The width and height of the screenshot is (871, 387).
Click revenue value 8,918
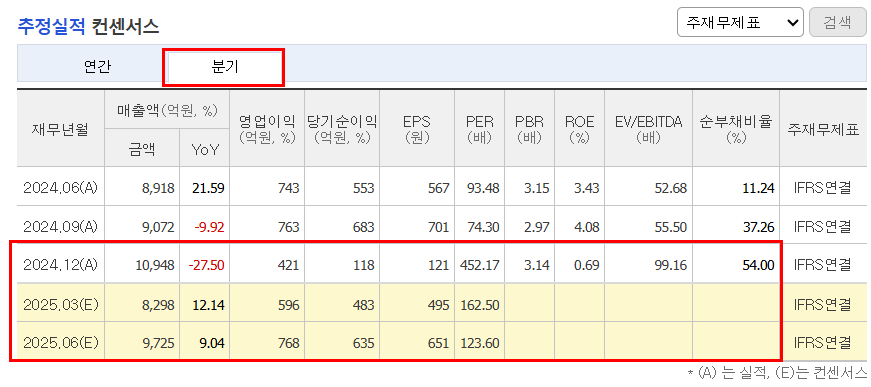tap(158, 188)
